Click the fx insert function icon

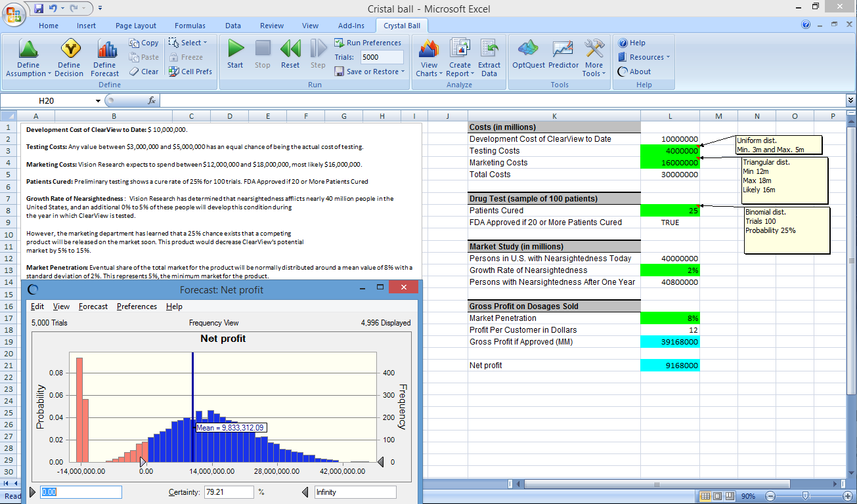tap(152, 100)
